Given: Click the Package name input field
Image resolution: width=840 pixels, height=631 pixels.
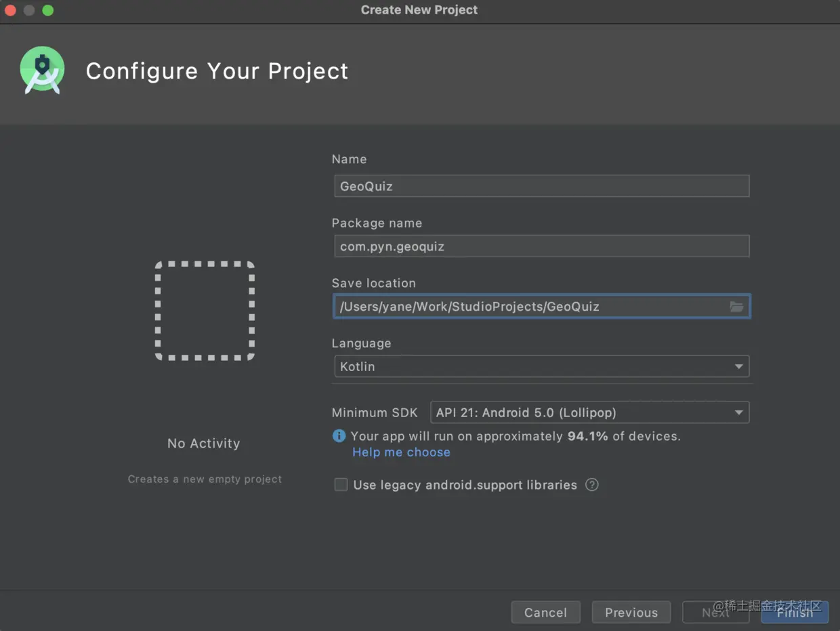Looking at the screenshot, I should [541, 246].
